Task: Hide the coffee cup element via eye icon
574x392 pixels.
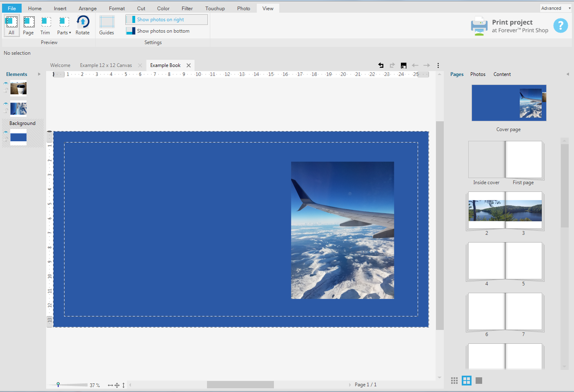Action: 6,83
